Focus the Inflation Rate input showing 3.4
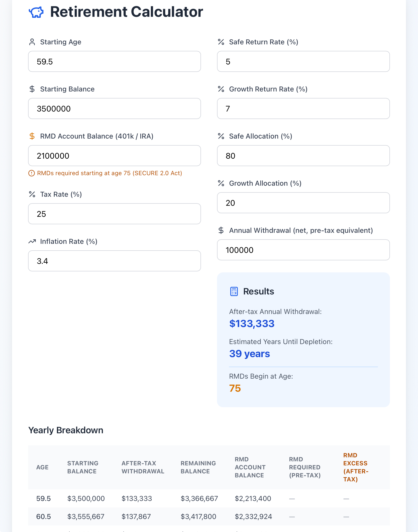Viewport: 418px width, 532px height. [x=115, y=261]
